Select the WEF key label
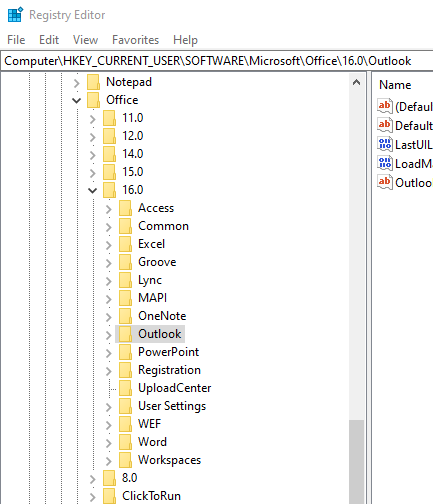Viewport: 433px width, 504px height. pos(149,424)
